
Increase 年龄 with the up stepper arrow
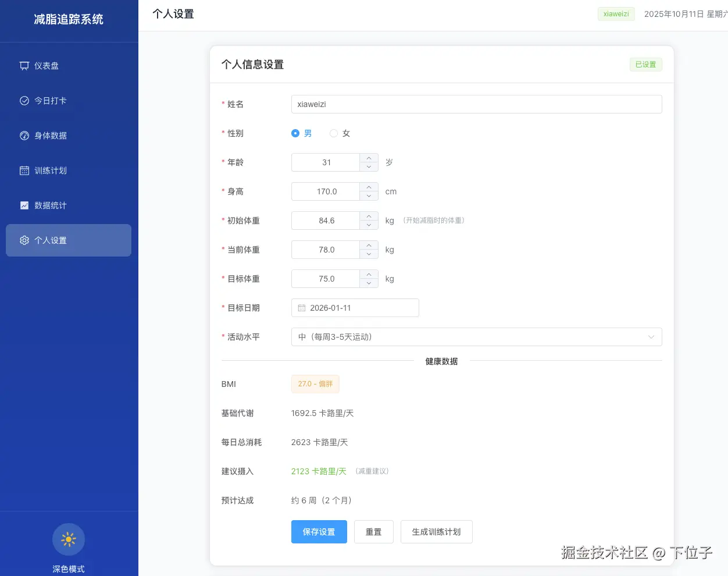click(369, 158)
